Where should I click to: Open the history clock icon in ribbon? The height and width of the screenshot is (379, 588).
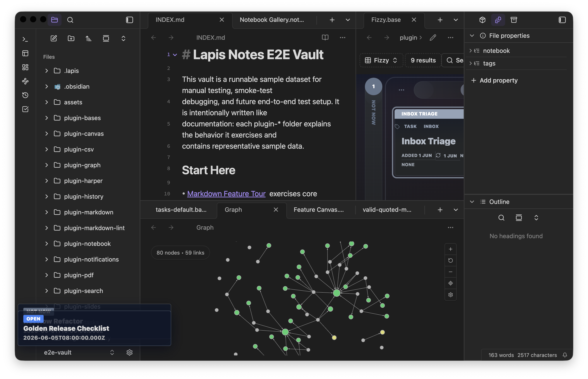25,95
